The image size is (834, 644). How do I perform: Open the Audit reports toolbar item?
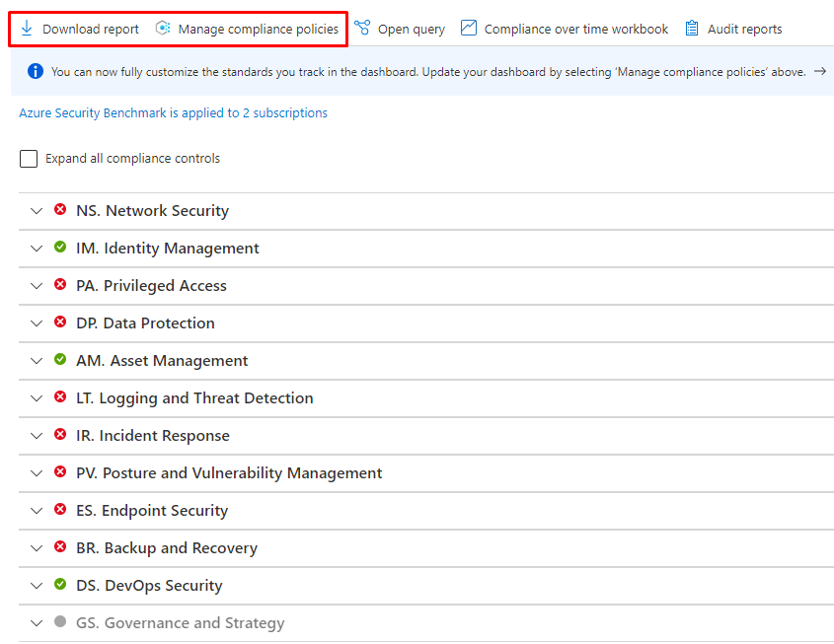744,30
